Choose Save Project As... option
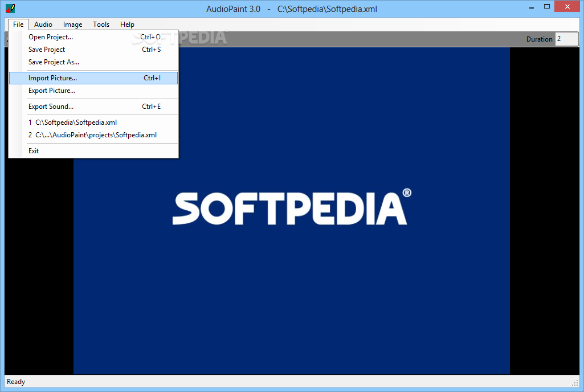 tap(93, 62)
